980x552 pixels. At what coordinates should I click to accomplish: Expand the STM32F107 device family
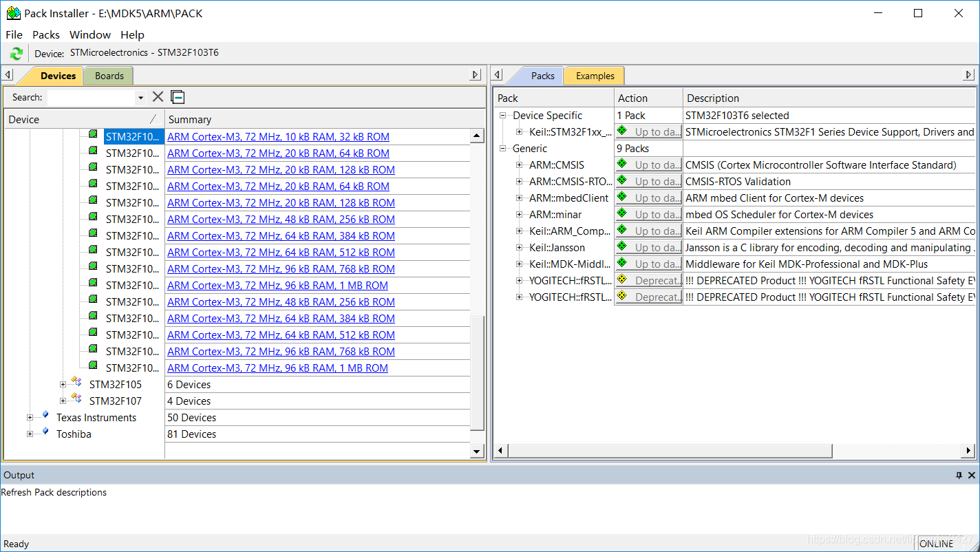pyautogui.click(x=63, y=401)
